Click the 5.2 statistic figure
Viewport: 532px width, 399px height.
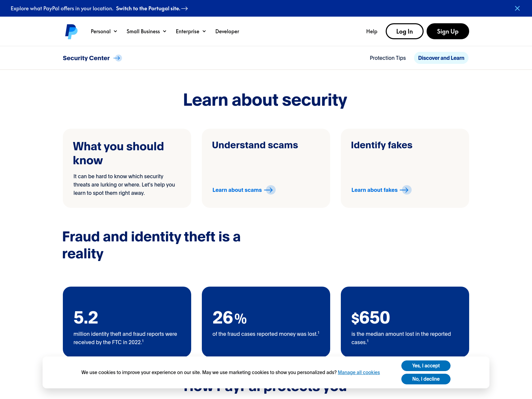click(86, 318)
